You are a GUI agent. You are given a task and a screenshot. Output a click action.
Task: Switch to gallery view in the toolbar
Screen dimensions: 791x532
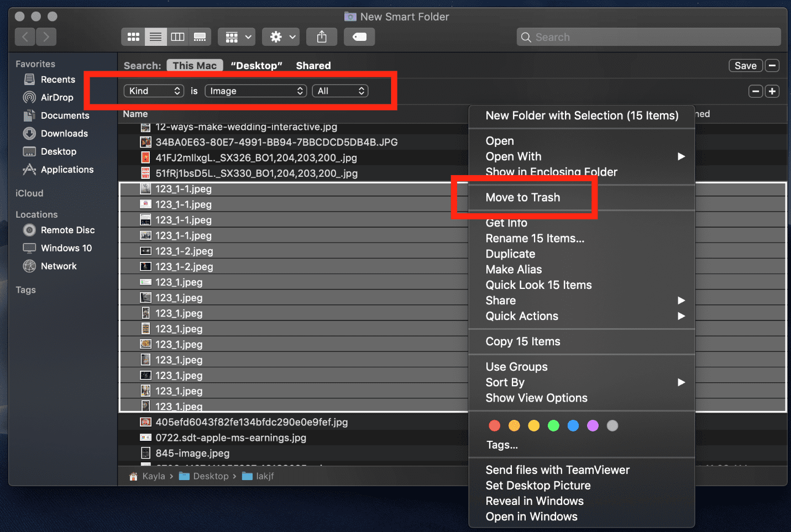click(200, 36)
